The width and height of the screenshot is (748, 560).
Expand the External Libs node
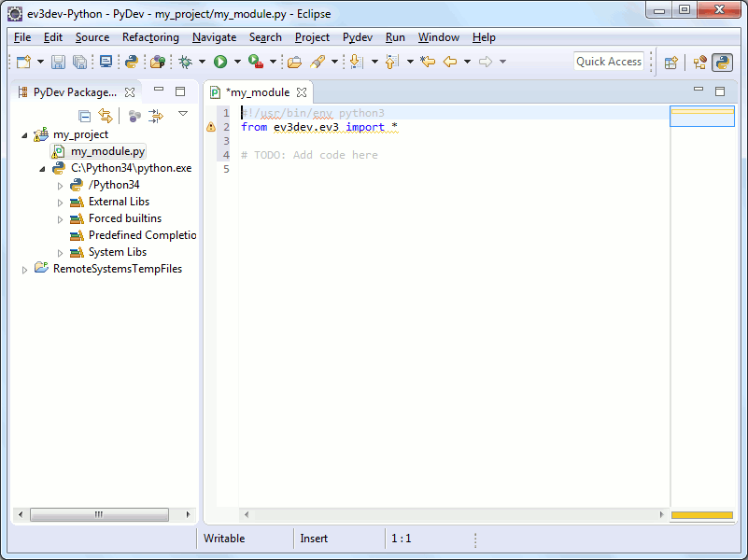click(60, 203)
